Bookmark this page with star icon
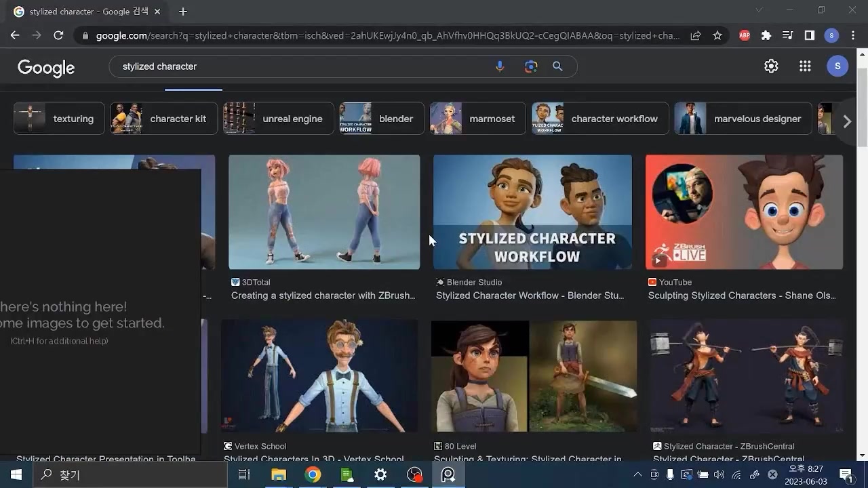The height and width of the screenshot is (488, 868). pos(717,36)
